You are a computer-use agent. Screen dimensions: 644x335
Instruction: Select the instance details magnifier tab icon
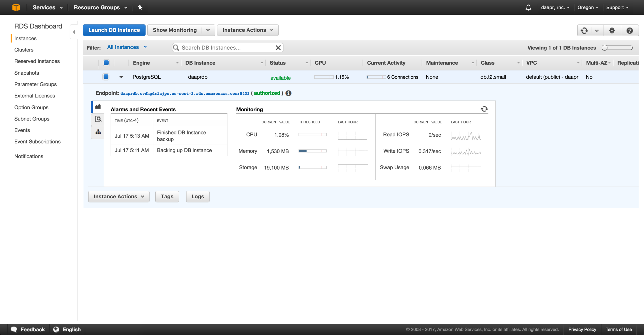tap(98, 119)
